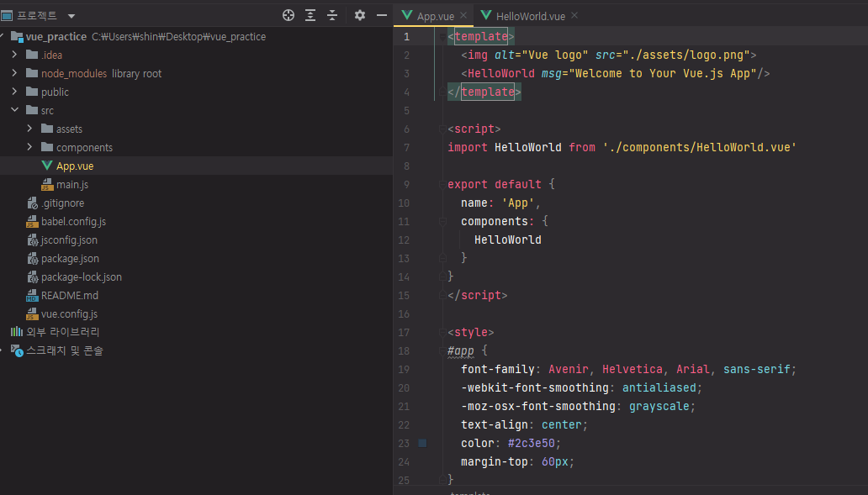868x495 pixels.
Task: Click the package-lock.json file icon
Action: click(32, 277)
